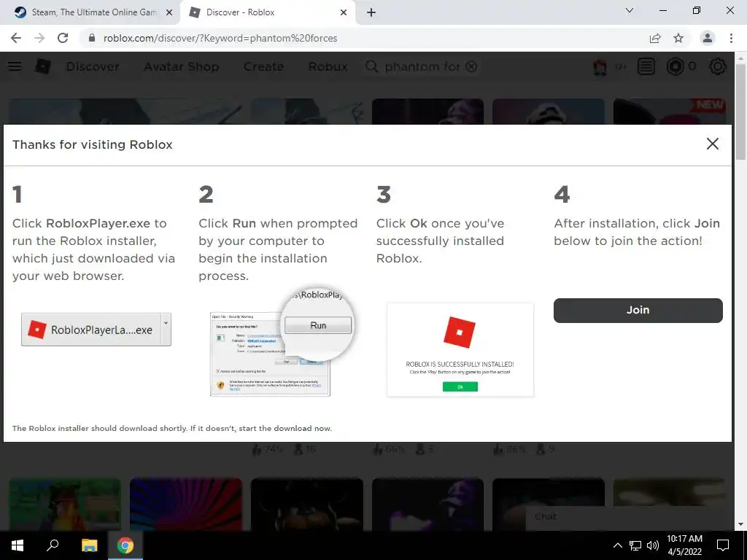Close the Steam browser tab

click(x=169, y=13)
